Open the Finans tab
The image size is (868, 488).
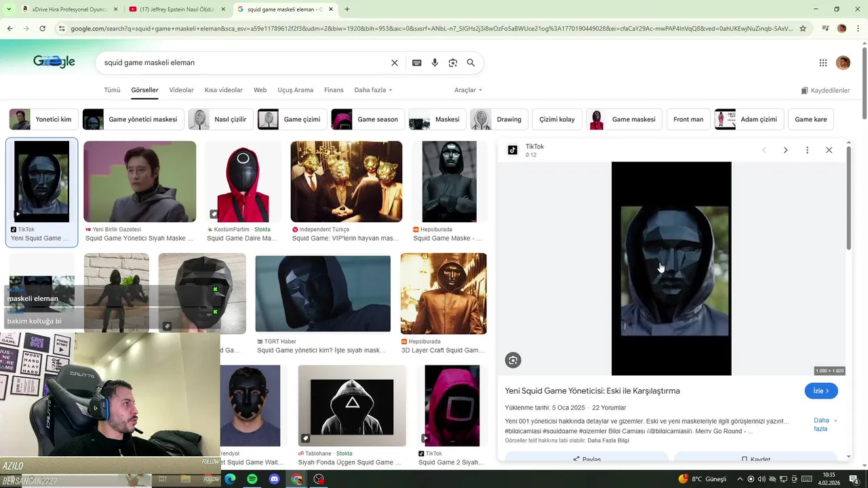[334, 90]
